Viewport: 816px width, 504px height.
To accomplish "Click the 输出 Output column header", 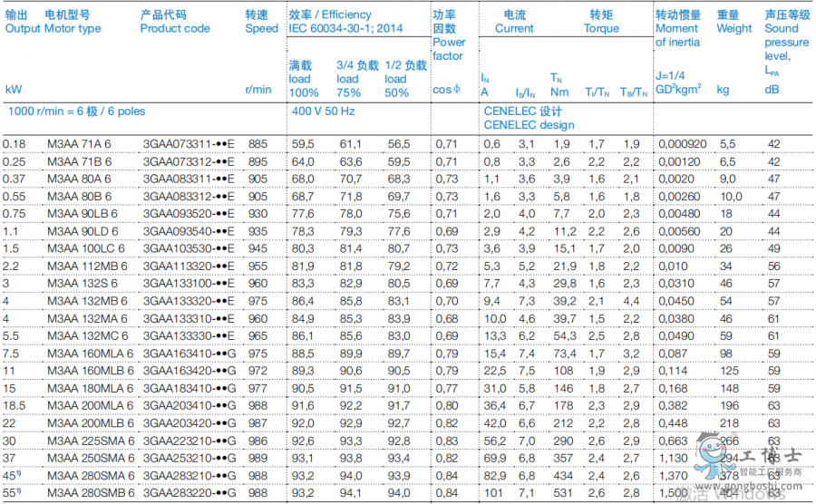I will pos(22,22).
